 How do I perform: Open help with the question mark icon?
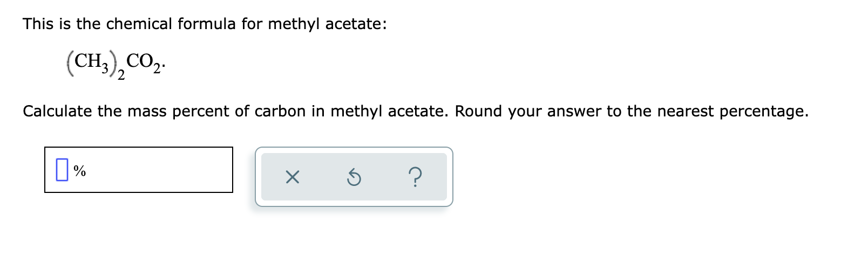pos(415,177)
